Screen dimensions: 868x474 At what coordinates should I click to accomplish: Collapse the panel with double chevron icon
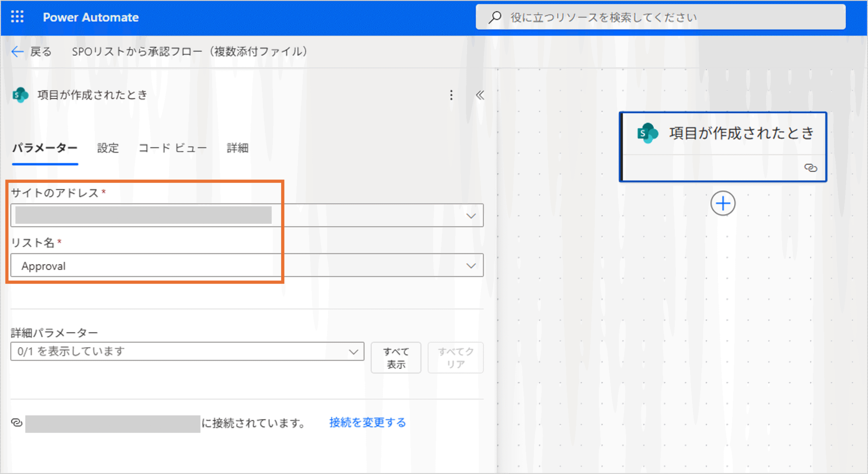pyautogui.click(x=480, y=95)
